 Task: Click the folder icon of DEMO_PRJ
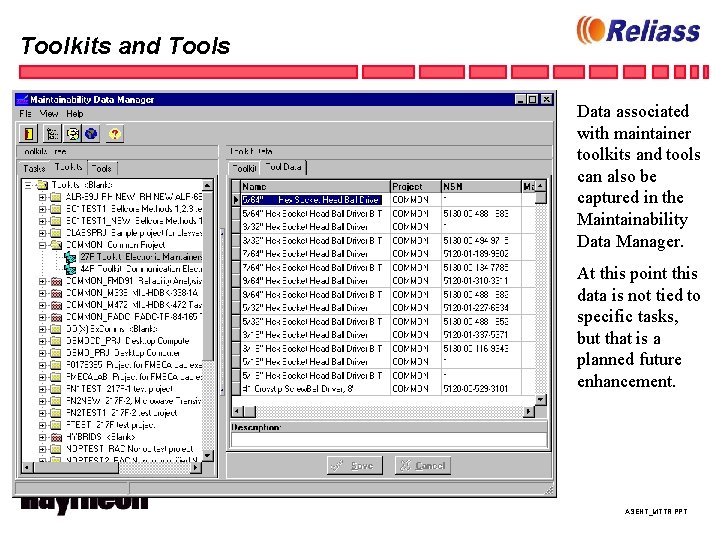coord(56,353)
